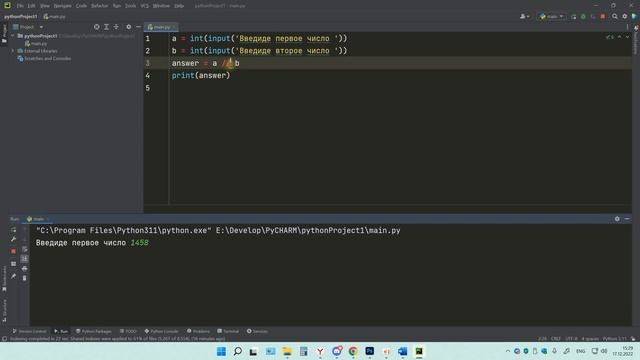The width and height of the screenshot is (640, 360).
Task: Click the Rerun icon in top toolbar
Action: (573, 17)
